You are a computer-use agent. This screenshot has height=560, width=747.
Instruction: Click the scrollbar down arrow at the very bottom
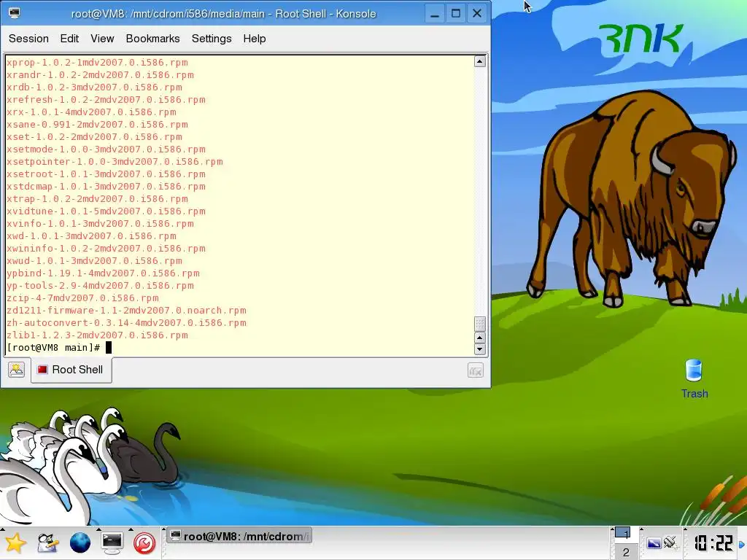pyautogui.click(x=480, y=349)
